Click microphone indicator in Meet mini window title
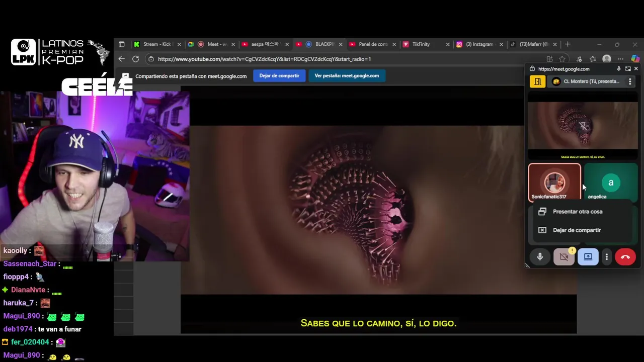Viewport: 644px width, 362px height. (x=619, y=69)
